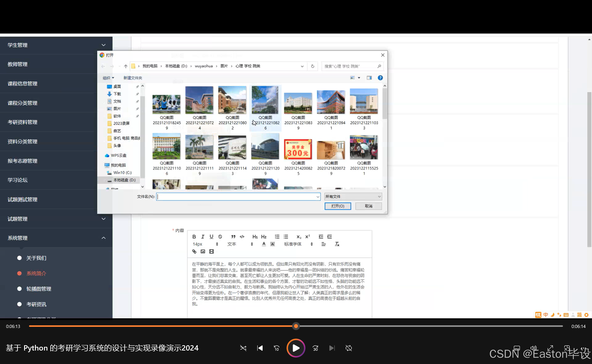Open the file dialog help icon
592x364 pixels.
coord(380,78)
